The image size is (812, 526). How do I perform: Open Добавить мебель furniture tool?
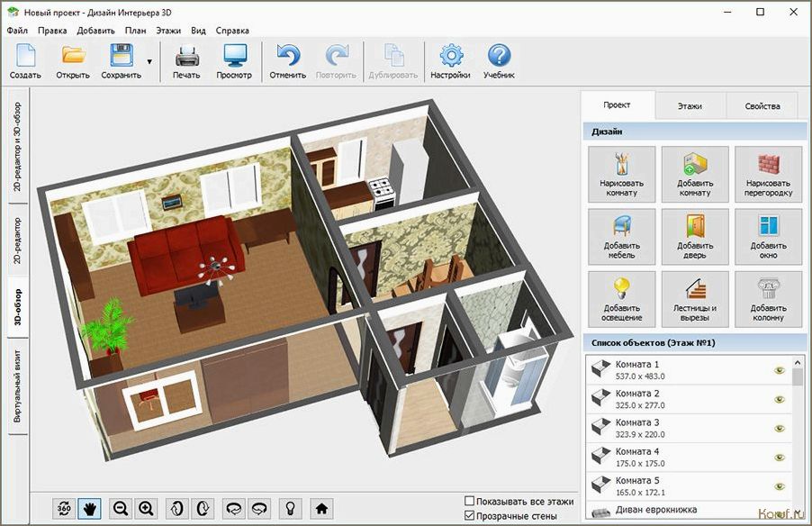621,237
